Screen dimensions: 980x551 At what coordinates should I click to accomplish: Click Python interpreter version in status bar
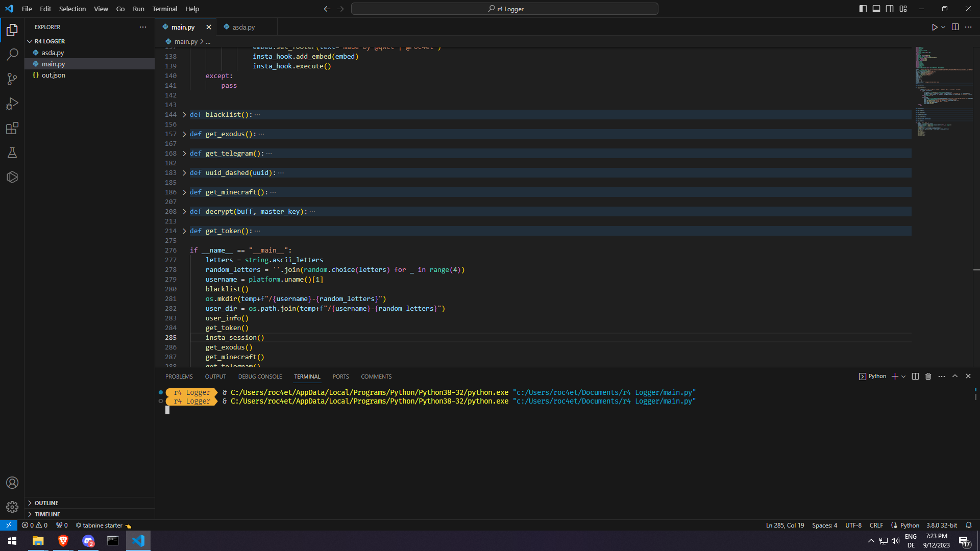coord(942,525)
